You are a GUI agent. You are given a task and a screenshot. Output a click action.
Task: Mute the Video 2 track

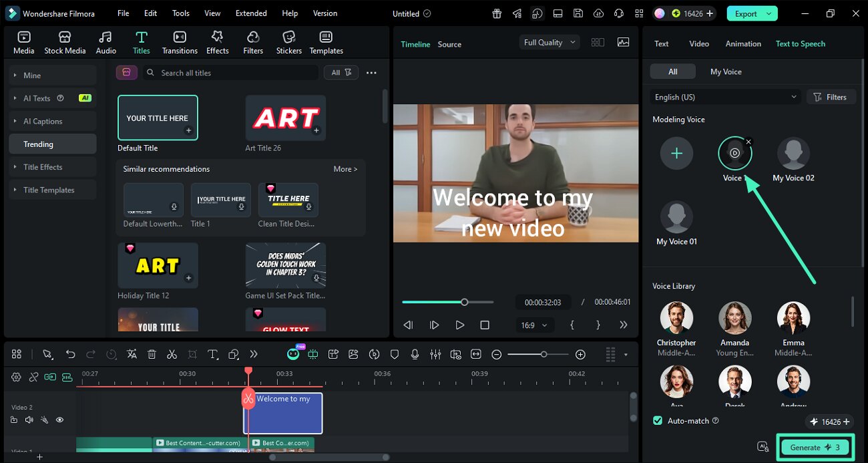(29, 420)
